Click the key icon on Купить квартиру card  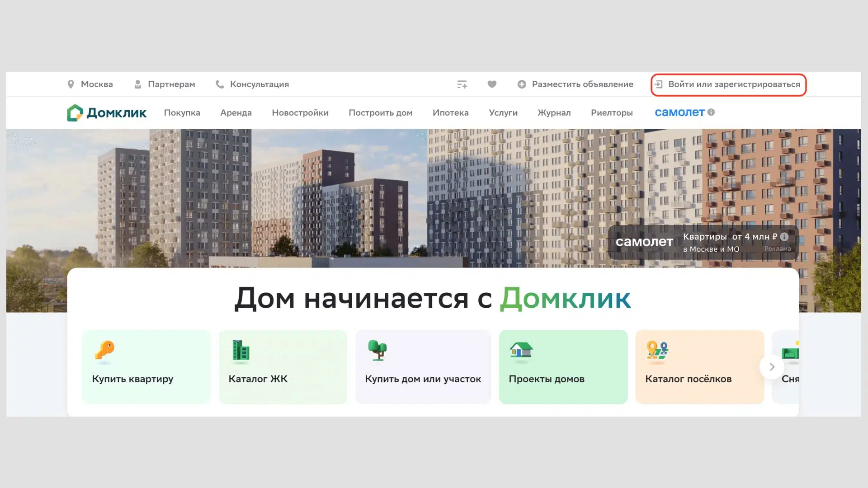105,352
